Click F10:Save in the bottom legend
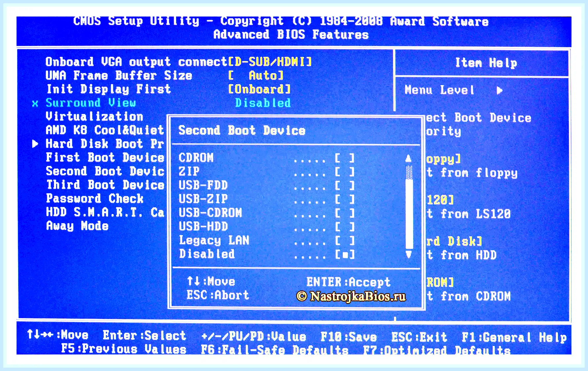Image resolution: width=588 pixels, height=371 pixels. (349, 337)
